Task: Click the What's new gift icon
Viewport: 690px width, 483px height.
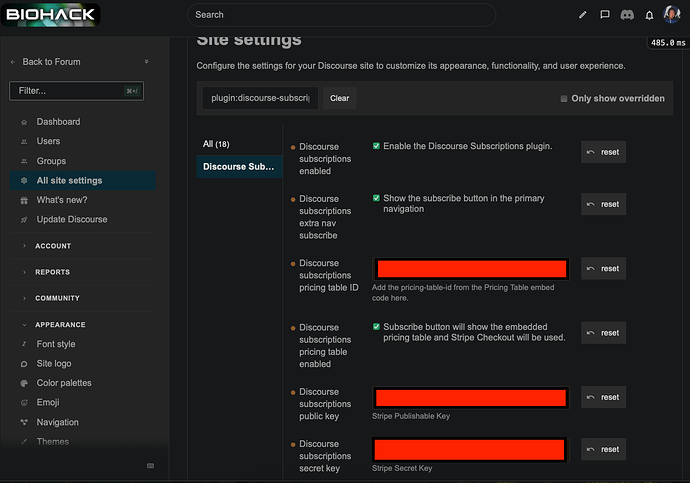Action: tap(24, 200)
